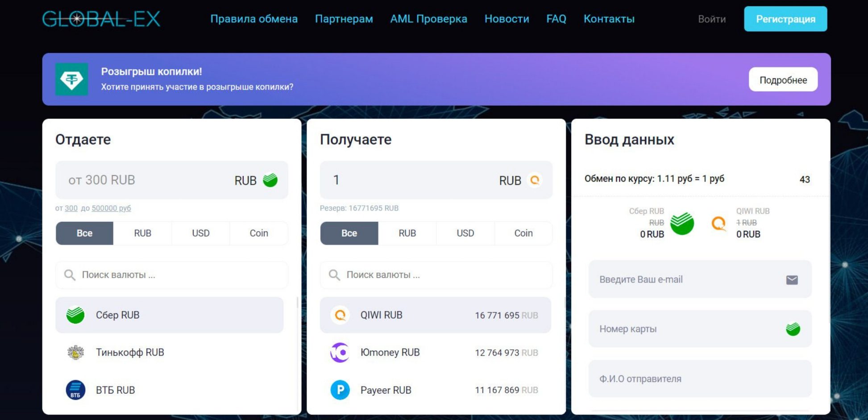Screen dimensions: 868x420
Task: Click the 11 167 869 RUB reserve value
Action: [x=507, y=390]
